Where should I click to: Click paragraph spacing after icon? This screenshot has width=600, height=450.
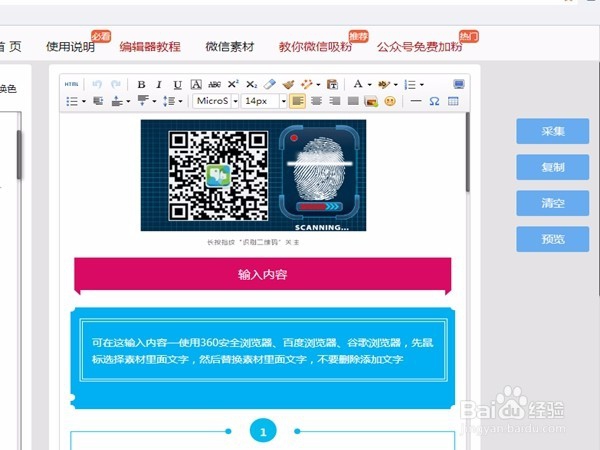pos(143,101)
